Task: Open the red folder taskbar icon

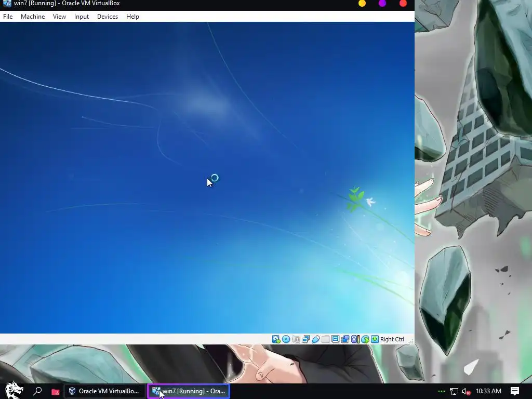Action: 55,392
